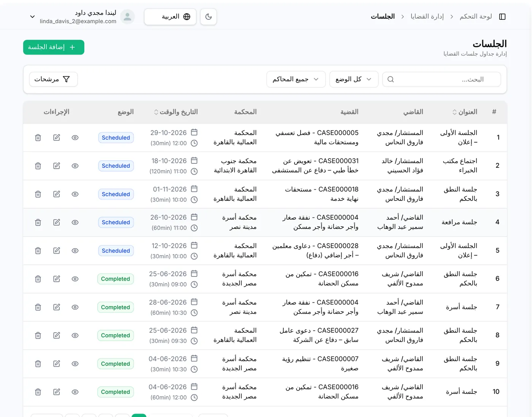This screenshot has width=532, height=417.
Task: Edit session row 6
Action: click(x=57, y=279)
